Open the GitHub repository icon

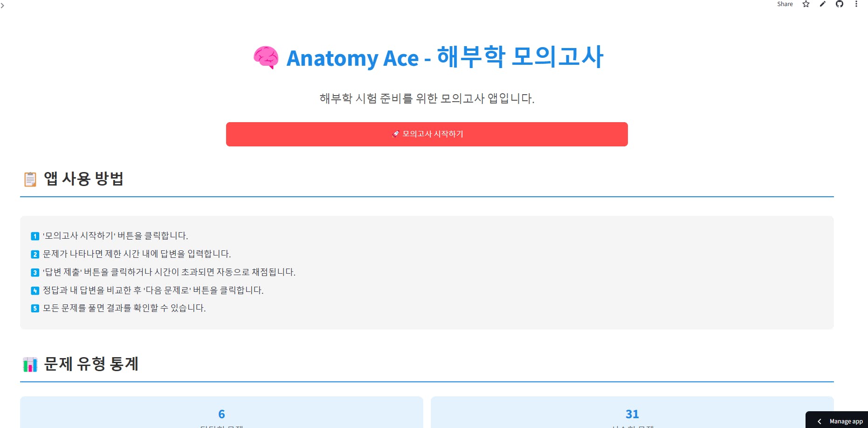coord(840,4)
